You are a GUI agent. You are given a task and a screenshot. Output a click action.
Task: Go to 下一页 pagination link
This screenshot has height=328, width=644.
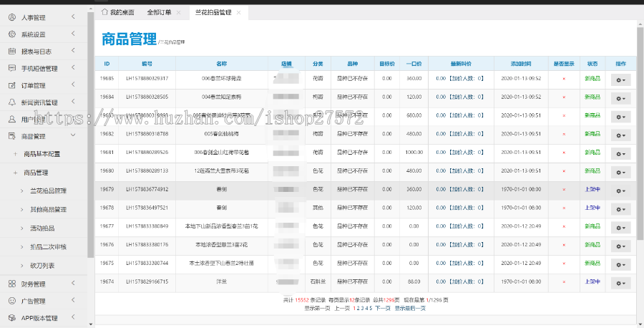pyautogui.click(x=382, y=308)
